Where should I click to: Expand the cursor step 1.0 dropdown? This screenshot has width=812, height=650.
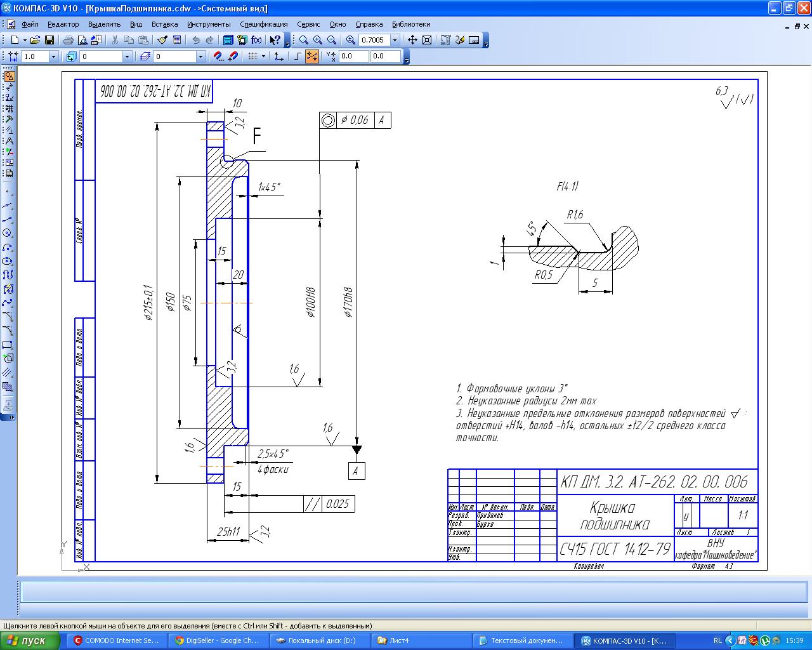(x=53, y=56)
